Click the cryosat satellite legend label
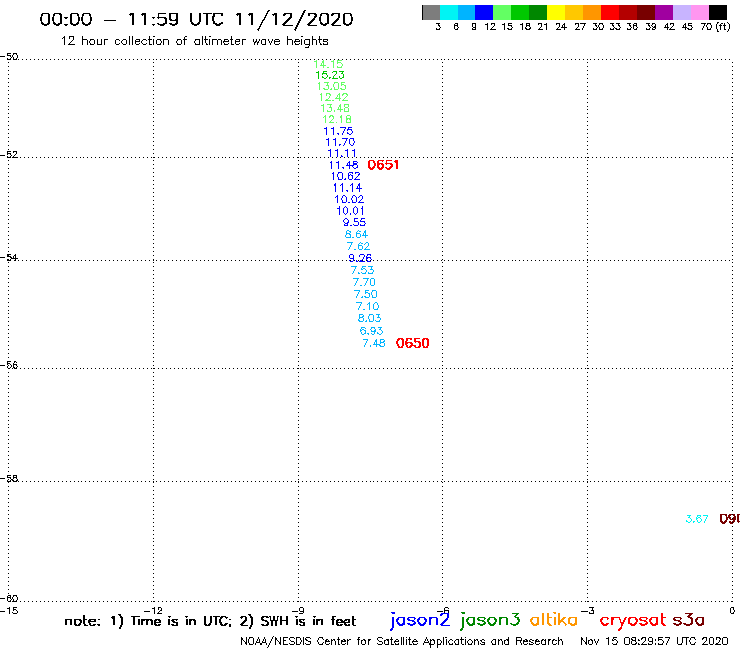The image size is (740, 650). (633, 620)
